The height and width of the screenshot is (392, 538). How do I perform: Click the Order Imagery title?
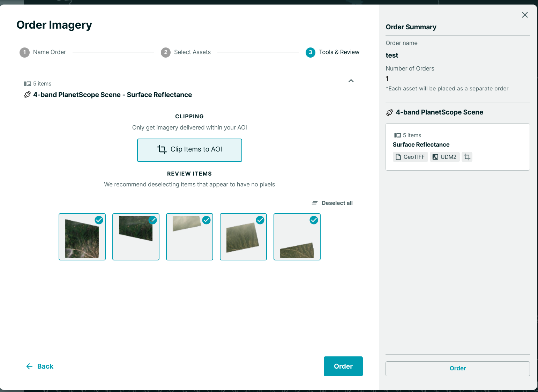pyautogui.click(x=54, y=25)
